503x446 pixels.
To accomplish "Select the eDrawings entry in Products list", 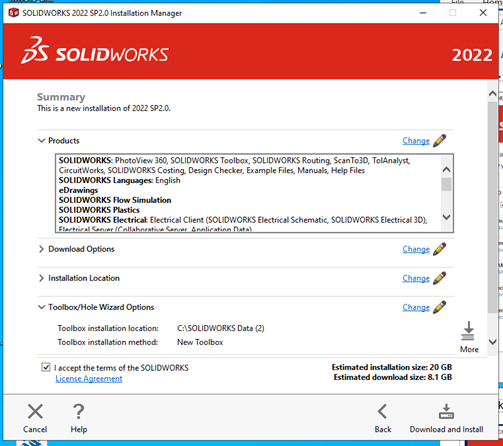I will [x=78, y=190].
